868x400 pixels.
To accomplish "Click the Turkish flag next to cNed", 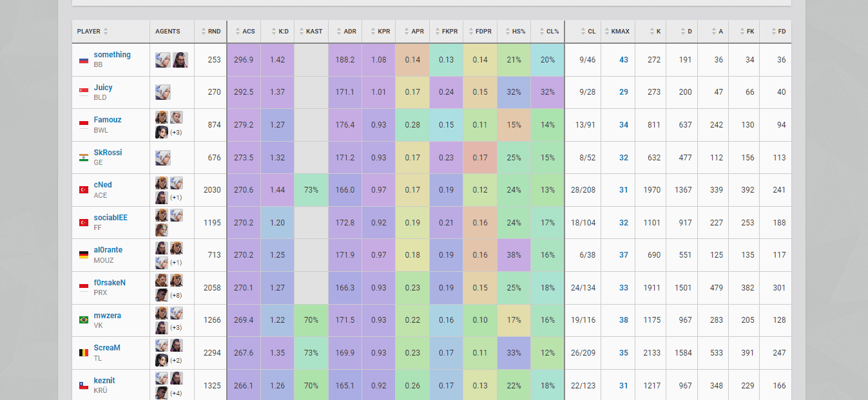I will [x=83, y=190].
